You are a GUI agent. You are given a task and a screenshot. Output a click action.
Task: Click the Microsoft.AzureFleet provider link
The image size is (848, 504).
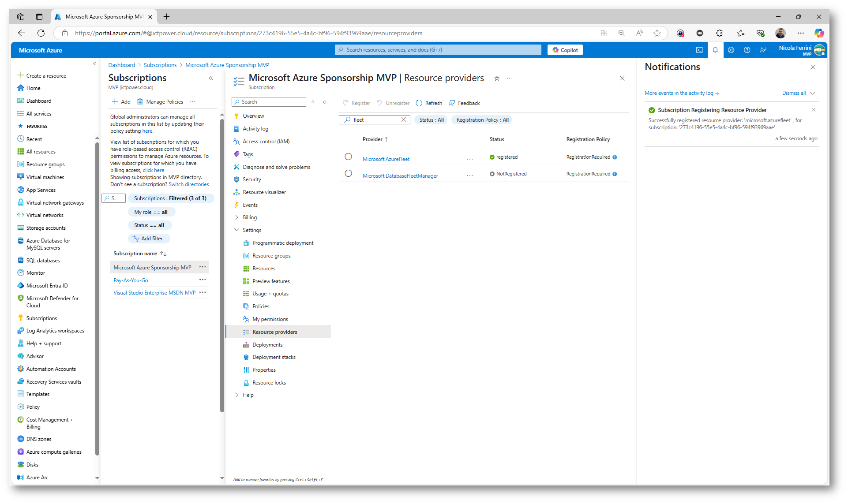(x=386, y=159)
